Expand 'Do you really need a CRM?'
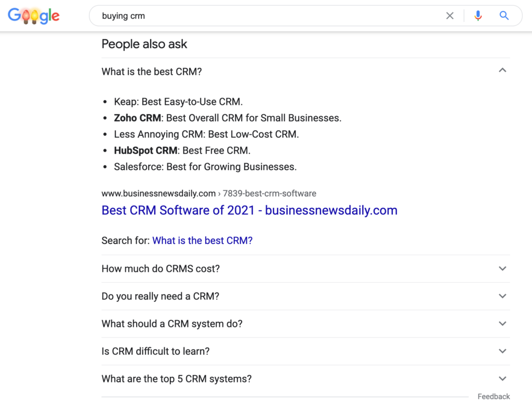532x411 pixels. [x=502, y=296]
